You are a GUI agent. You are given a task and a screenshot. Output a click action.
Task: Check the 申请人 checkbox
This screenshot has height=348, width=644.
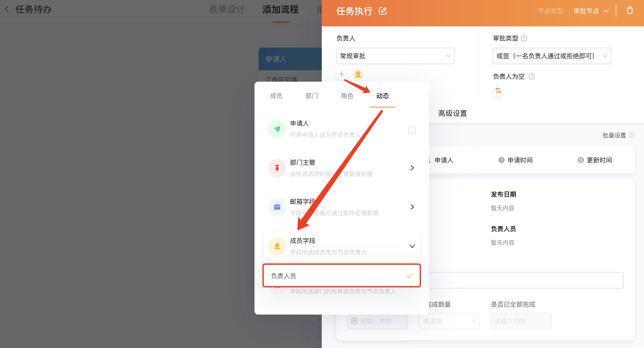click(x=412, y=130)
